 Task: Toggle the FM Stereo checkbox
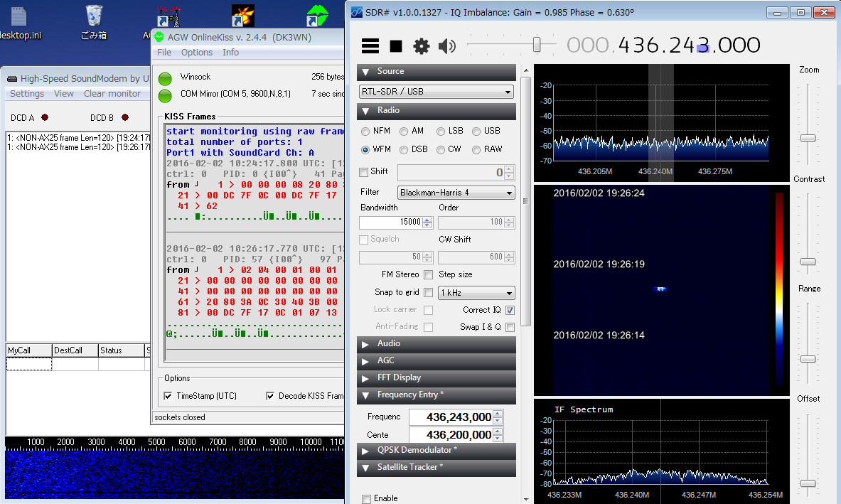(x=428, y=274)
